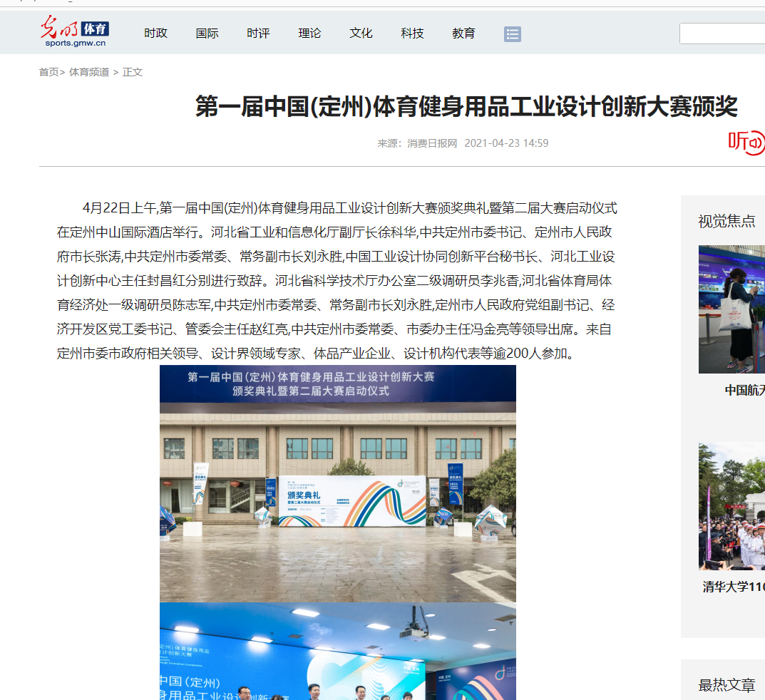Navigate to the 教育 section

click(463, 33)
